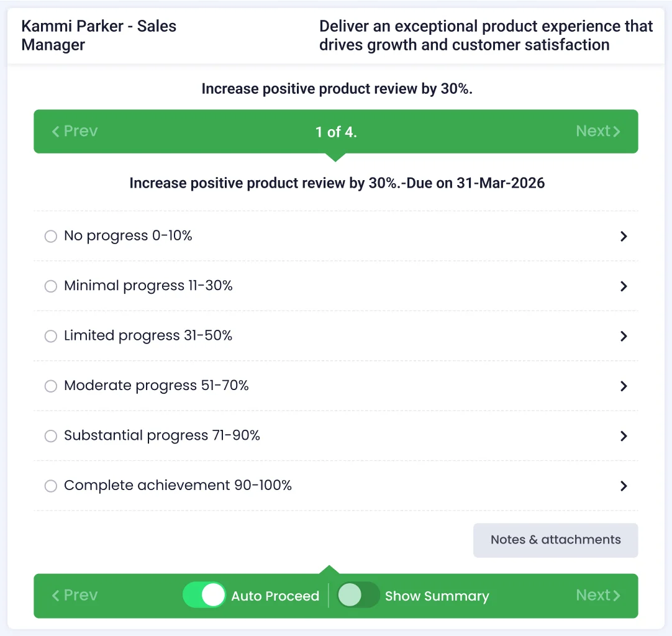Expand the No progress row chevron
Viewport: 672px width, 636px height.
624,237
